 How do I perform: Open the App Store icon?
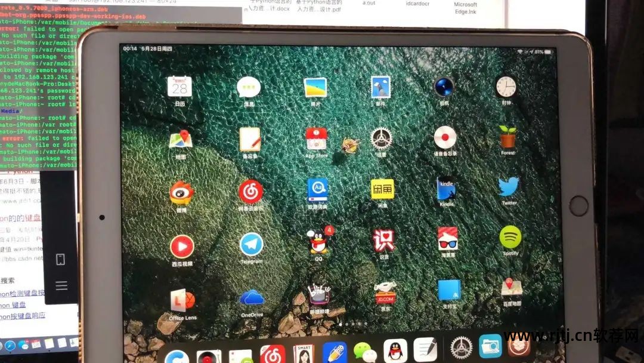point(316,139)
